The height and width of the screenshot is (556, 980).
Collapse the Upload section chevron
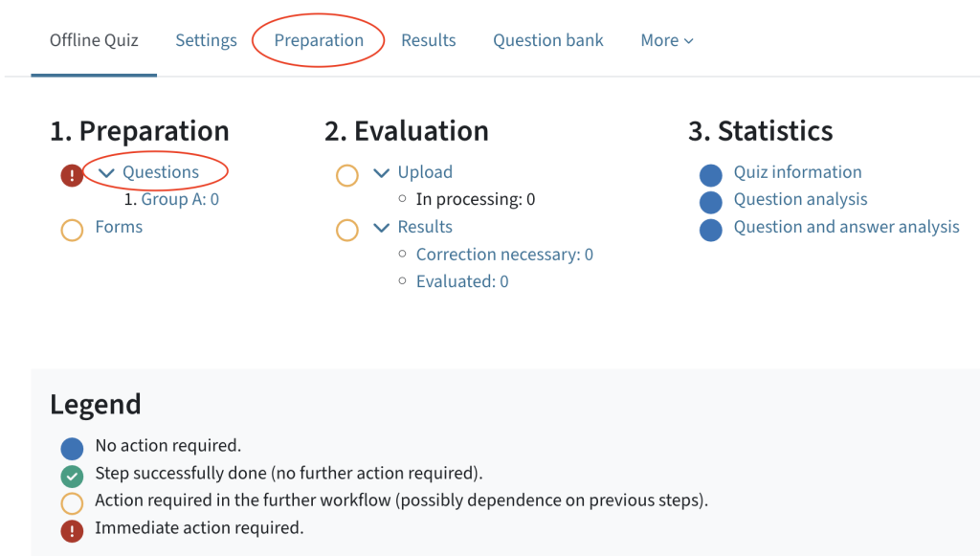[380, 173]
